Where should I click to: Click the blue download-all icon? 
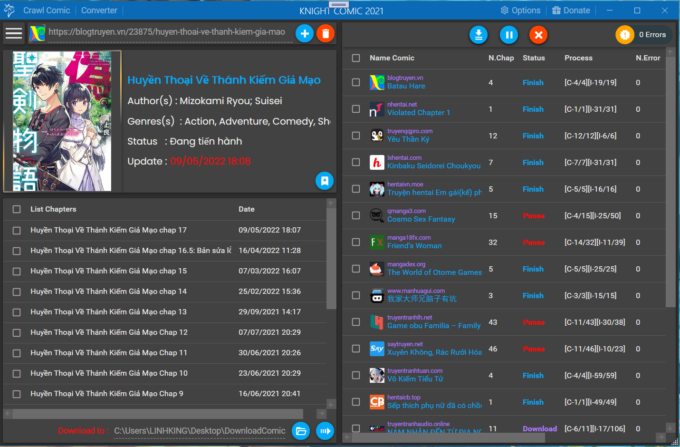click(x=480, y=35)
